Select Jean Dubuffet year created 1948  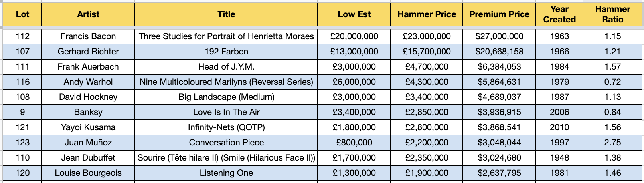[x=559, y=158]
